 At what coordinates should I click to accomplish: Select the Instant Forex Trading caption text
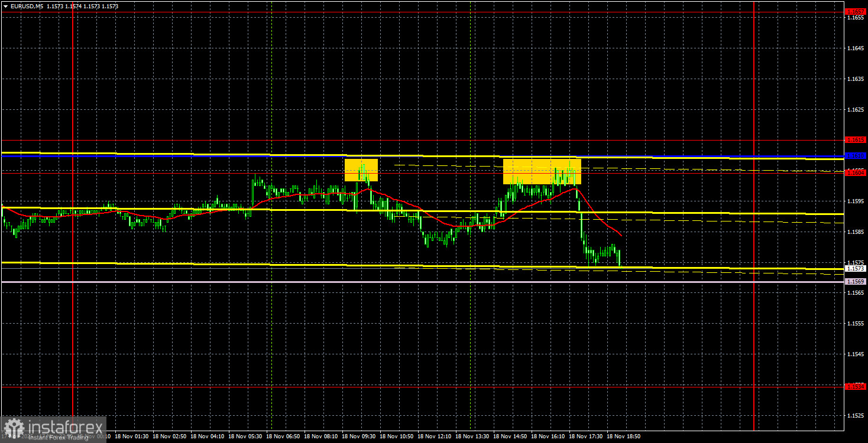[59, 437]
